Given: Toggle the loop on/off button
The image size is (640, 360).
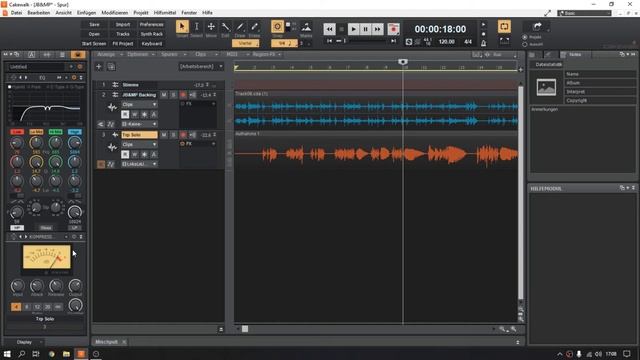Looking at the screenshot, I should pos(504,27).
